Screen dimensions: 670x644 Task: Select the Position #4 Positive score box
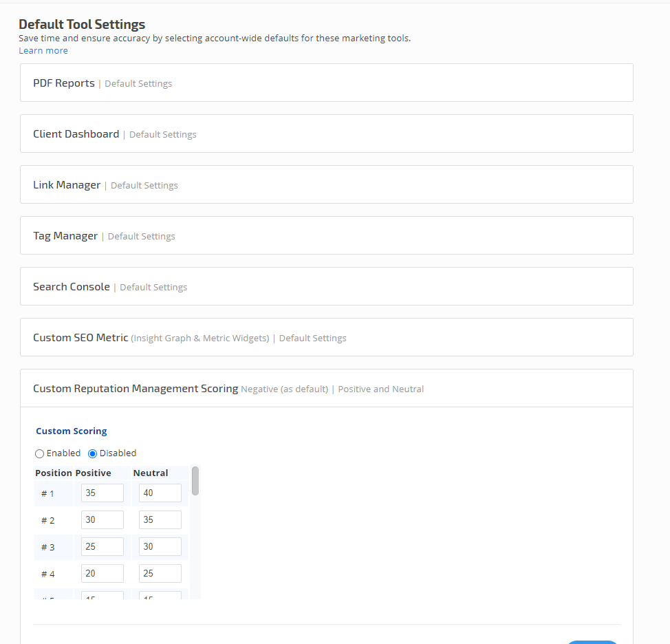102,573
